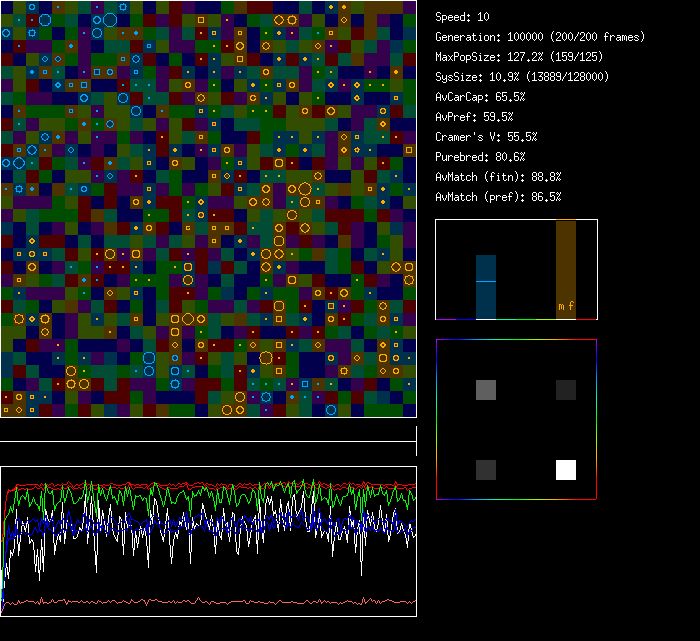Viewport: 700px width, 641px height.
Task: Click the Purebred percentage line
Action: pos(480,157)
